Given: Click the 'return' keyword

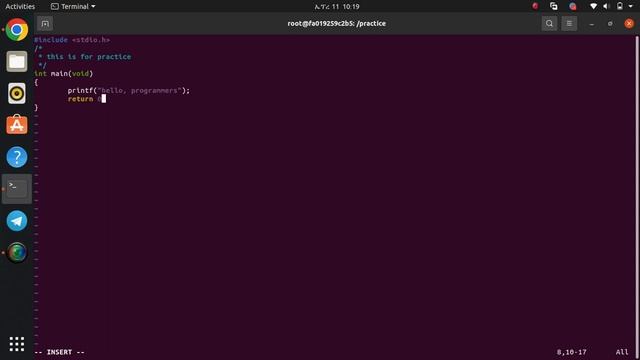Looking at the screenshot, I should pyautogui.click(x=80, y=99).
